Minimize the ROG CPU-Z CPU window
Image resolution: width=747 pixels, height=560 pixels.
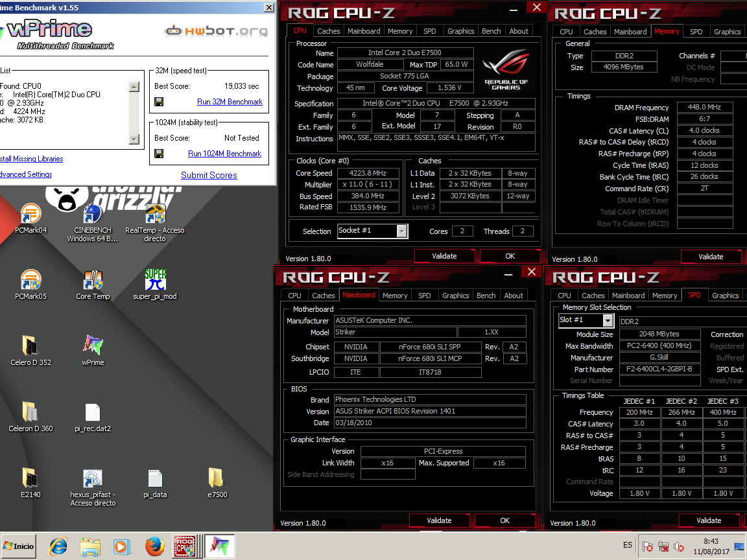(x=513, y=9)
